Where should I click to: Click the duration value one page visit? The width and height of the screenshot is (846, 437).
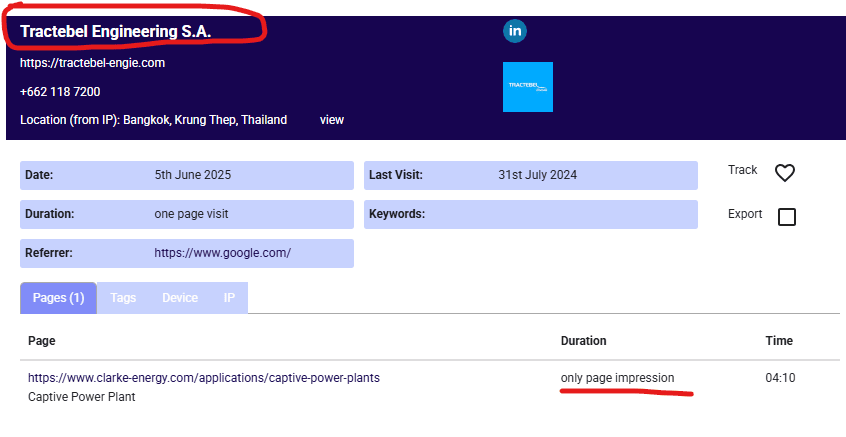[x=191, y=214]
